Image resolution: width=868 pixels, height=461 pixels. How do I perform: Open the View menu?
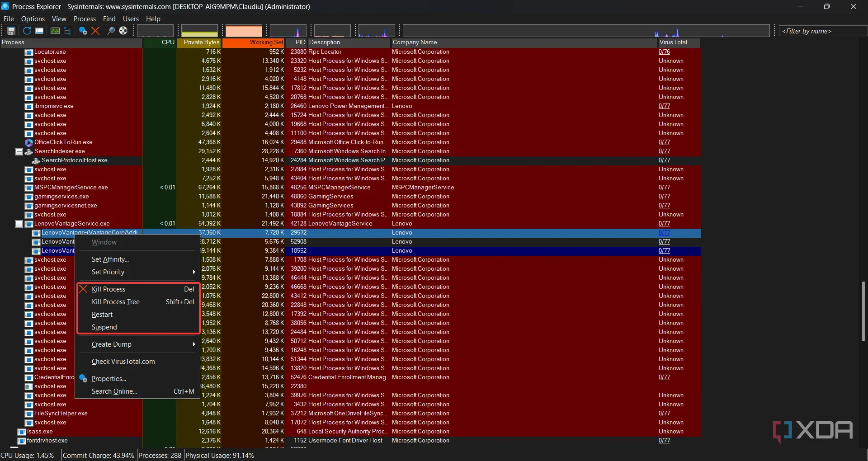pos(59,19)
